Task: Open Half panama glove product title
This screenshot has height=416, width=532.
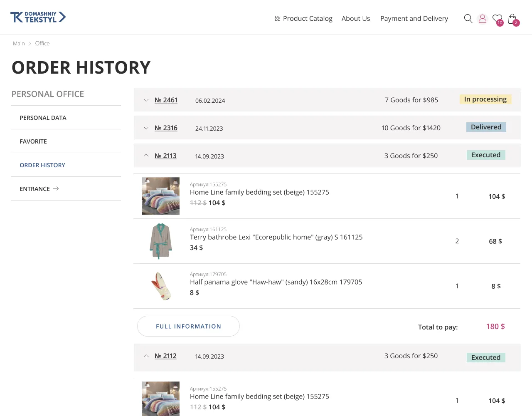Action: coord(276,282)
